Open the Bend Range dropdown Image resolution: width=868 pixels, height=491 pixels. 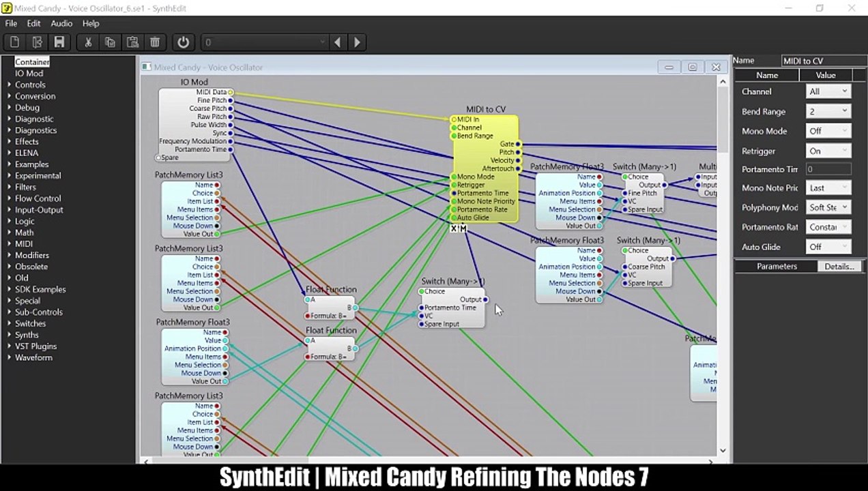click(828, 111)
